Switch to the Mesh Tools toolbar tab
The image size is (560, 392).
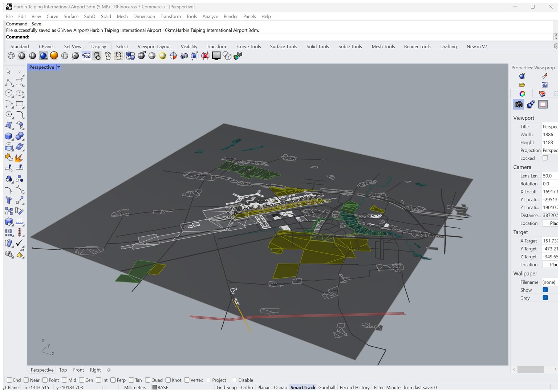pyautogui.click(x=383, y=46)
